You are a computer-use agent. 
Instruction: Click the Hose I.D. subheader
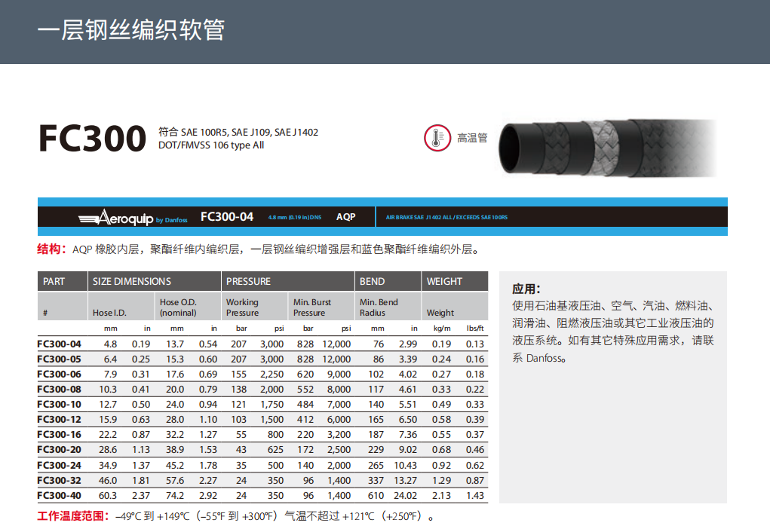[109, 313]
